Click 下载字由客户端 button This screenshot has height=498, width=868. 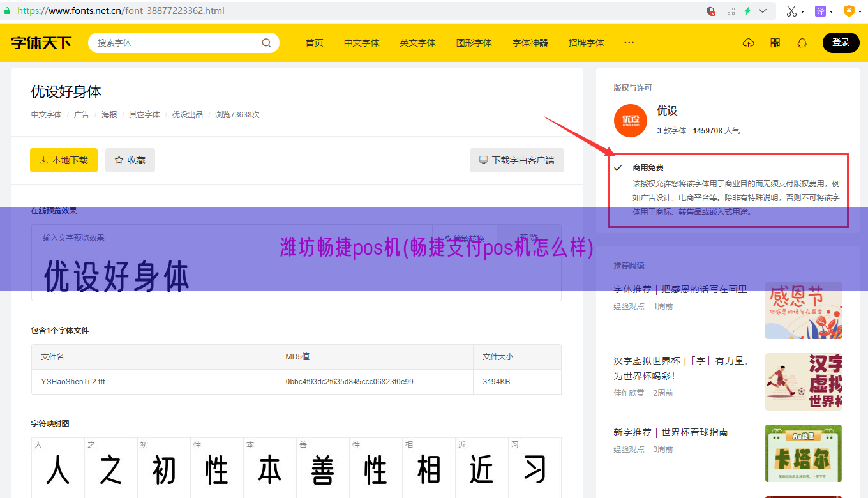click(x=517, y=160)
